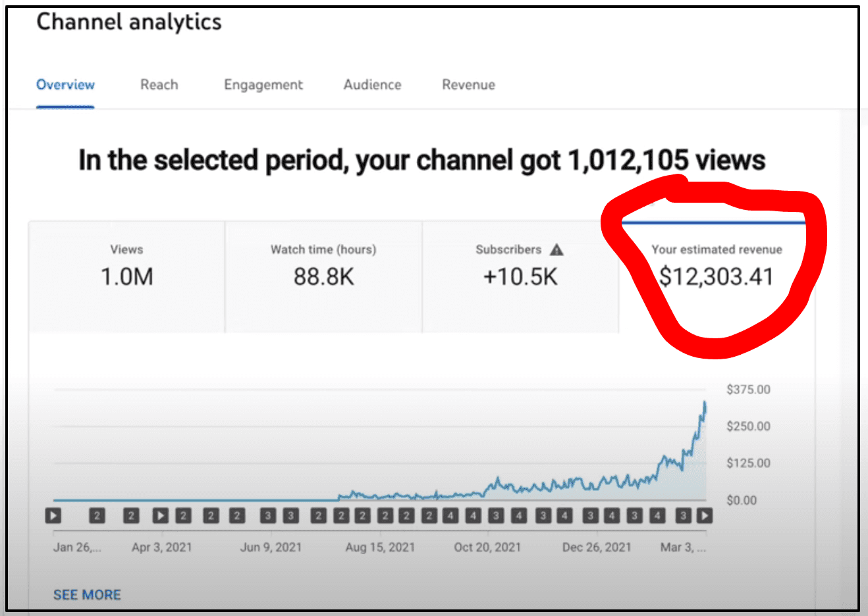868x616 pixels.
Task: Click the leftmost play-icon video marker
Action: click(53, 515)
